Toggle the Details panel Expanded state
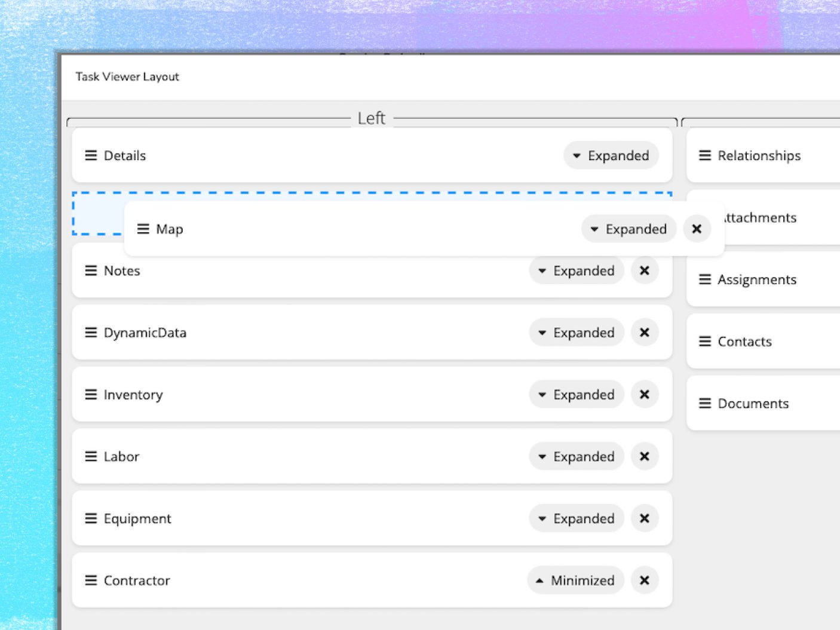Viewport: 840px width, 630px height. [x=611, y=155]
